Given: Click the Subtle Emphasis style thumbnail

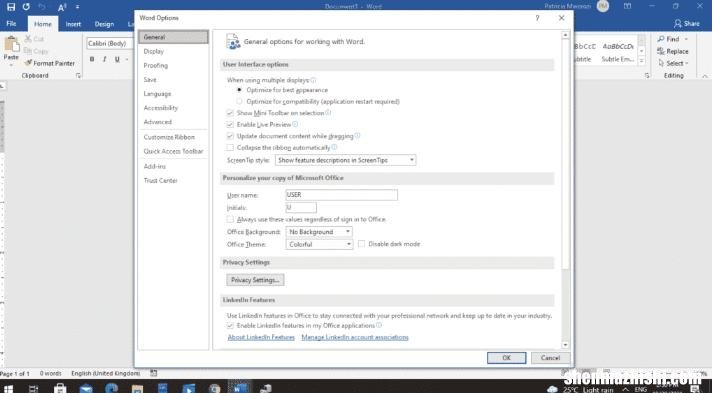Looking at the screenshot, I should (618, 52).
